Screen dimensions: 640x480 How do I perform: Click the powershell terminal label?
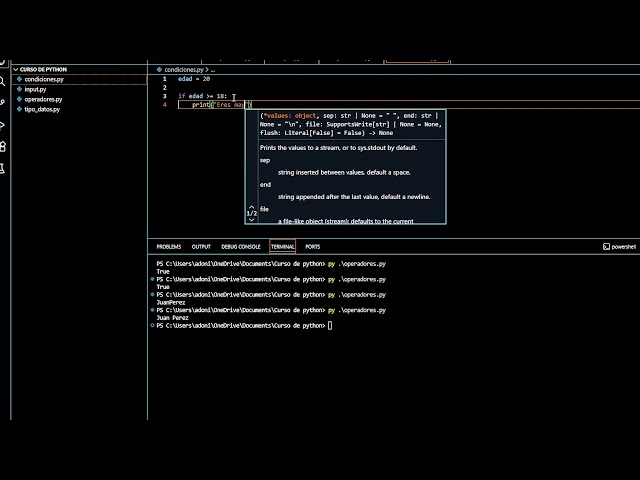tap(624, 247)
